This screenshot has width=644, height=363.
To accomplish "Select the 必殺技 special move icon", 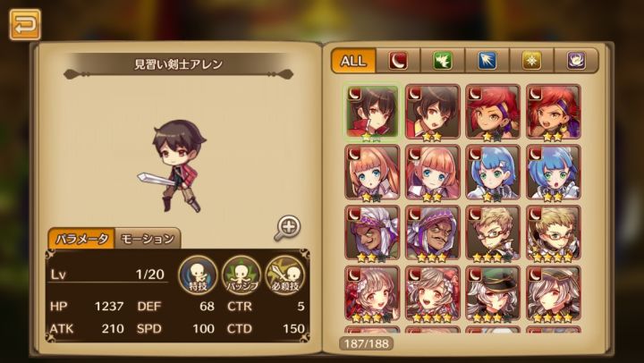I will [x=285, y=275].
